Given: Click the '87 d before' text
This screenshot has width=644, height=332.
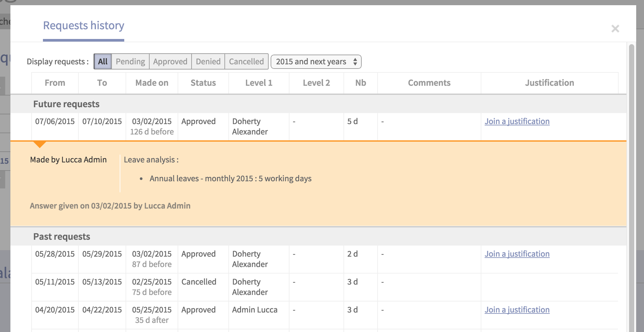Looking at the screenshot, I should [x=152, y=264].
